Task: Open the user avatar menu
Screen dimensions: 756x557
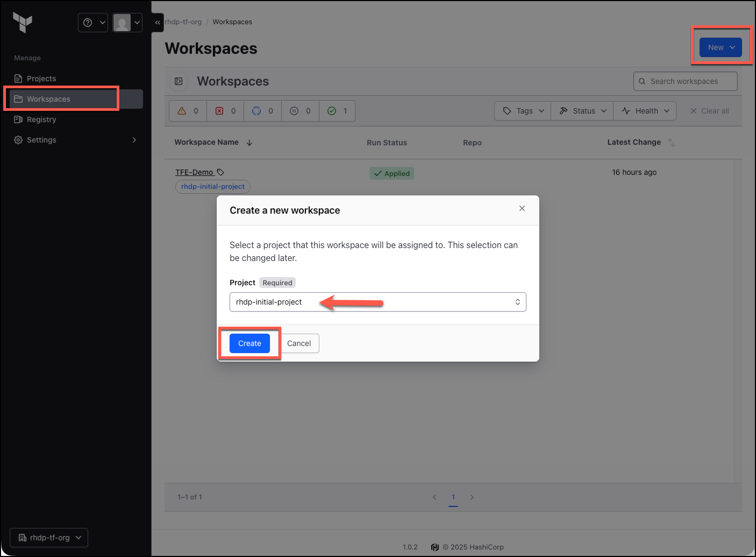Action: pos(127,23)
